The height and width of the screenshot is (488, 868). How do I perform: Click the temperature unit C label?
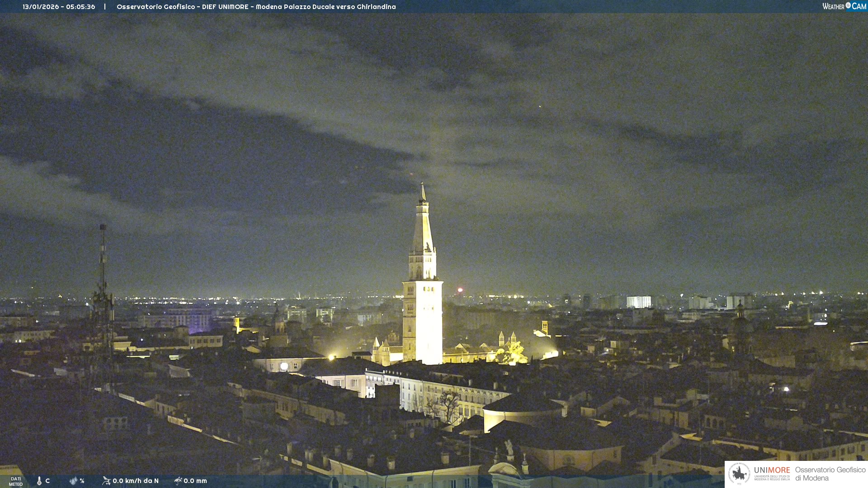[x=47, y=481]
